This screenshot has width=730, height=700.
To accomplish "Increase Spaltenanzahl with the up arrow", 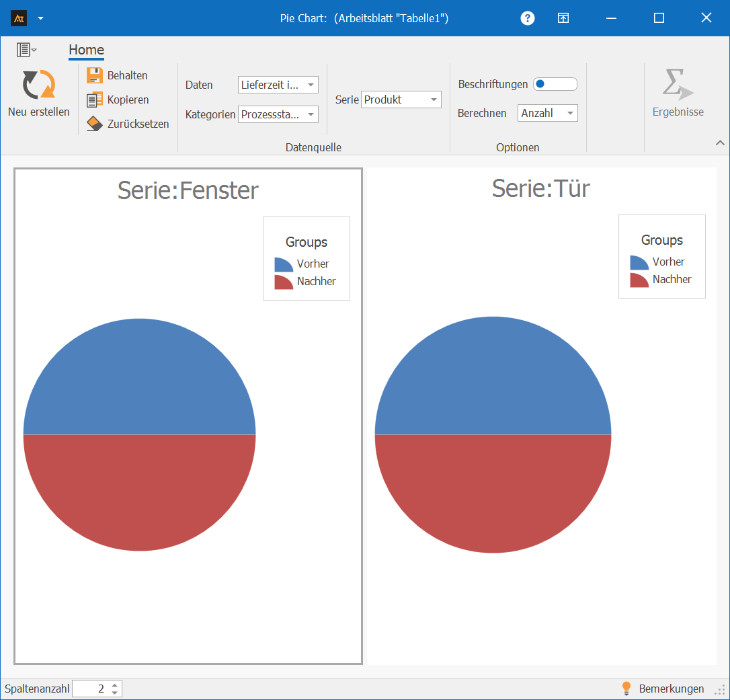I will pos(115,685).
